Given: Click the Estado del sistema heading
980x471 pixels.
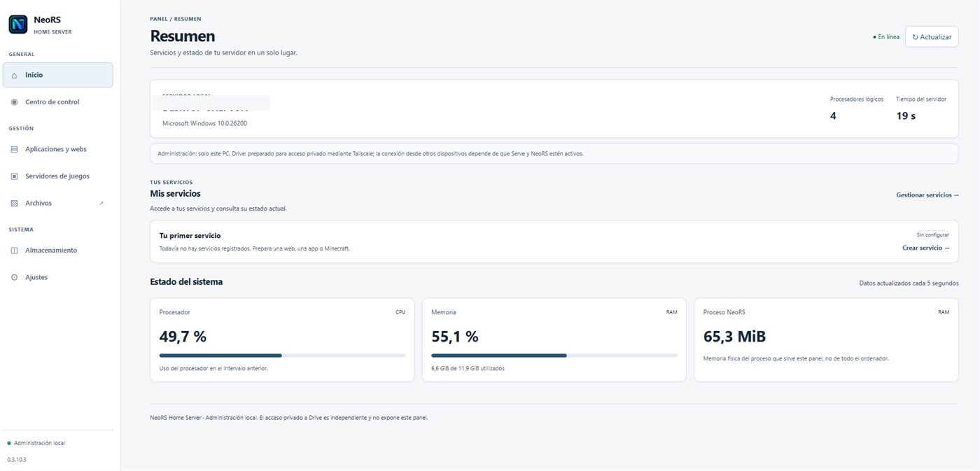Looking at the screenshot, I should pyautogui.click(x=186, y=282).
